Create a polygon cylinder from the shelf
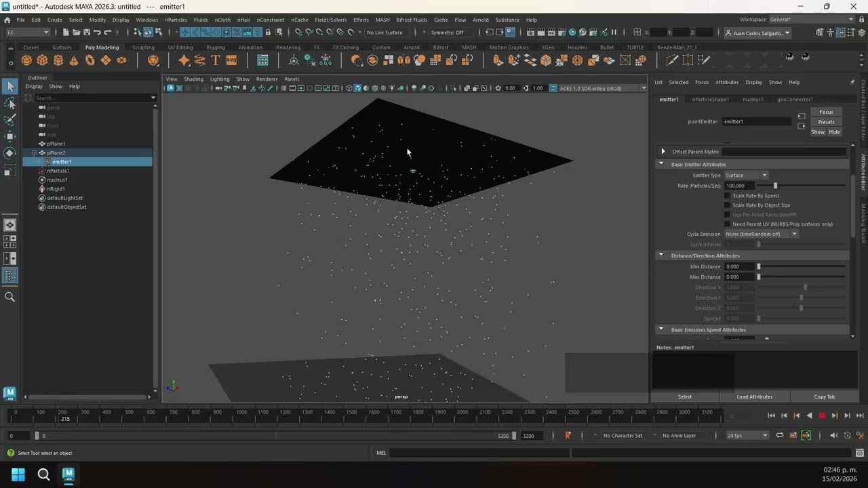The image size is (868, 488). (58, 60)
